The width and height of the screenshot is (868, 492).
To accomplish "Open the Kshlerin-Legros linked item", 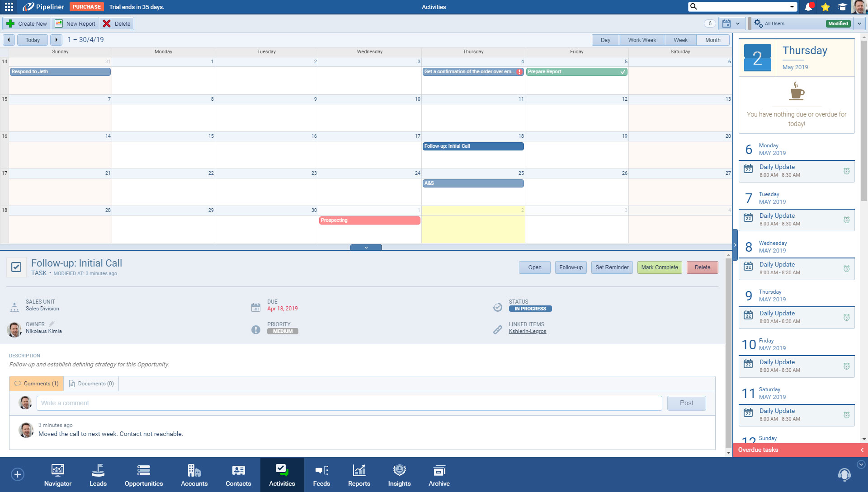I will coord(528,331).
